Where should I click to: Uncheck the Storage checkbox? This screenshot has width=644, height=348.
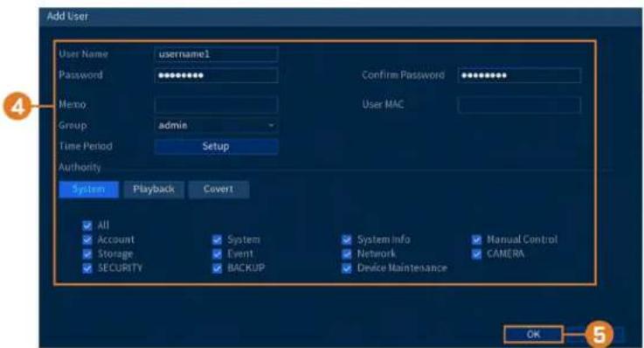pos(87,254)
